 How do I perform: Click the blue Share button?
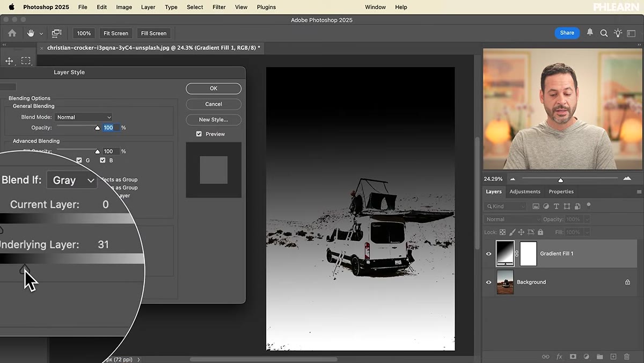[567, 33]
